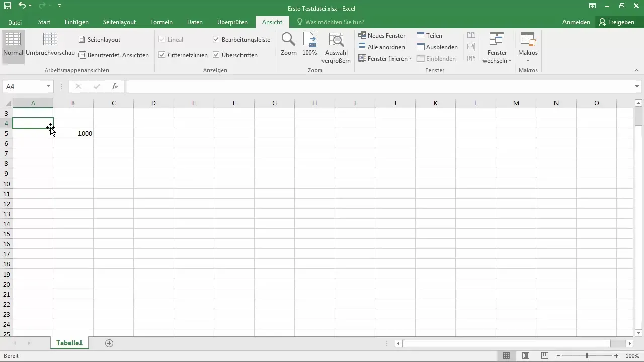Open the Undo history dropdown arrow
The height and width of the screenshot is (362, 644).
(30, 6)
